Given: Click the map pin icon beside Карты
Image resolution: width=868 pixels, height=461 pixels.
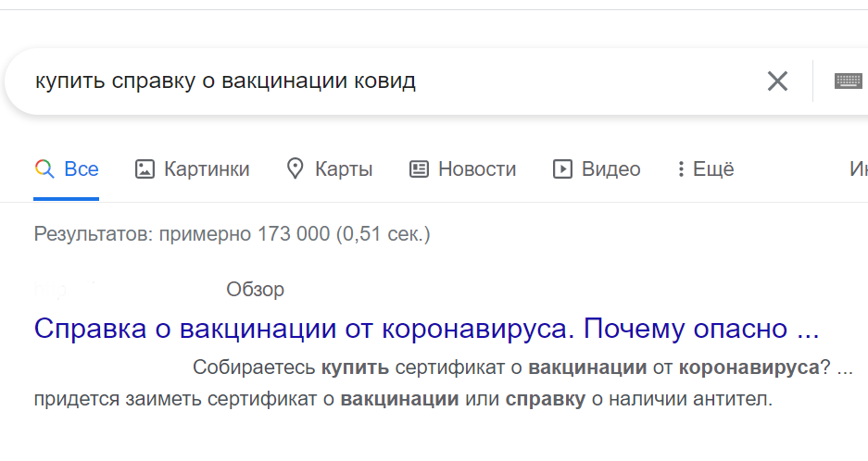Looking at the screenshot, I should pos(296,169).
